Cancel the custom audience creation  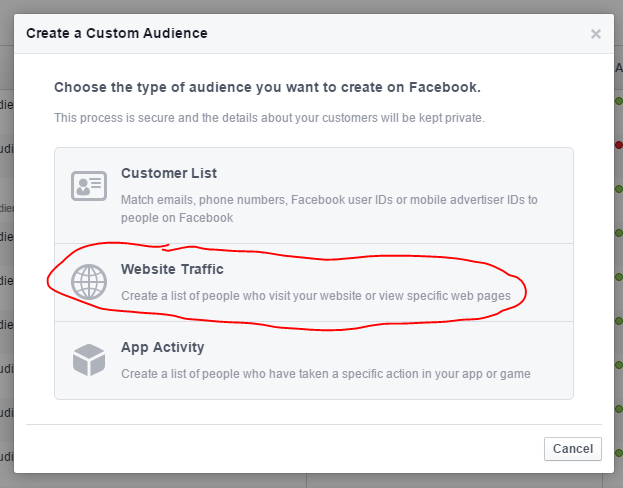click(573, 449)
